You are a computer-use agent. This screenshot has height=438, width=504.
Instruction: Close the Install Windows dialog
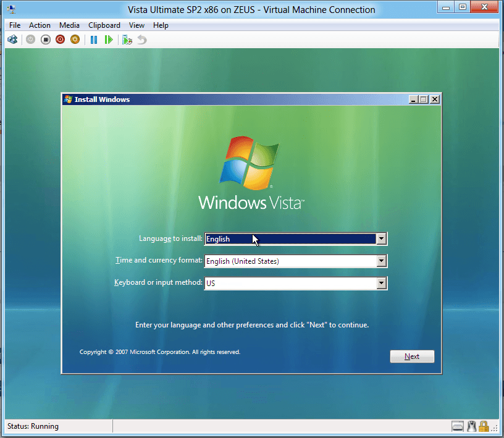click(x=435, y=99)
